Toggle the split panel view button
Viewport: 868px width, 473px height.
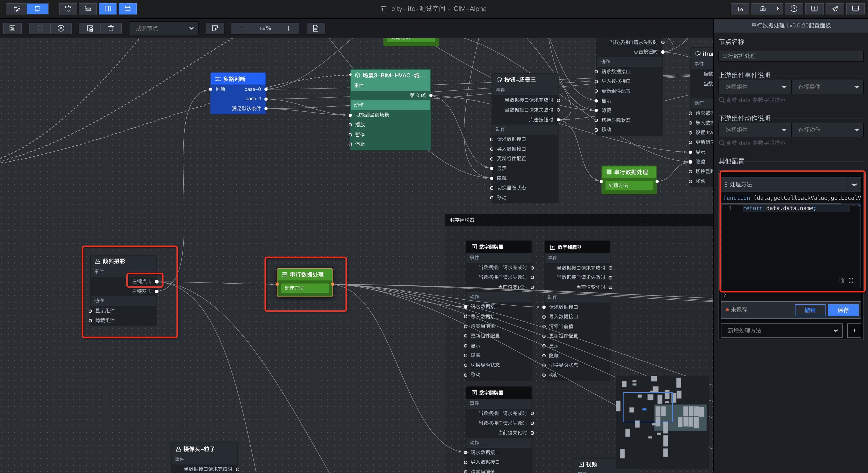(108, 9)
